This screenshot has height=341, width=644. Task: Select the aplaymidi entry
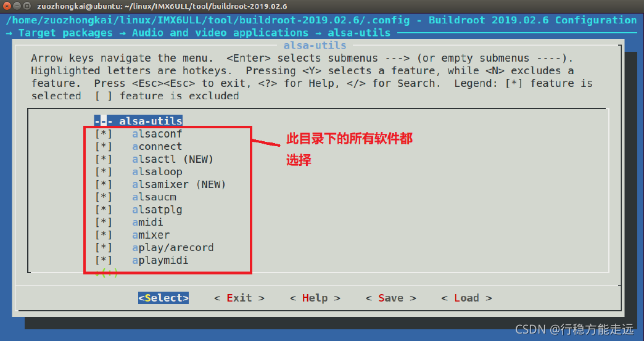click(x=160, y=261)
